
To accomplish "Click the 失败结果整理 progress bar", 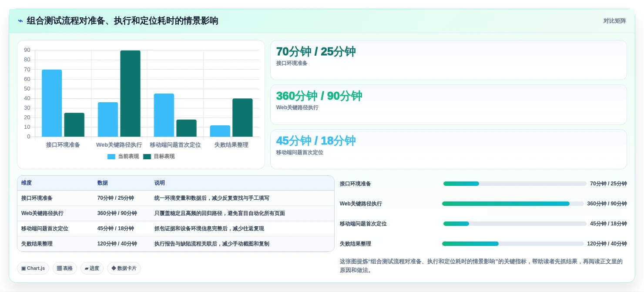I will point(513,244).
